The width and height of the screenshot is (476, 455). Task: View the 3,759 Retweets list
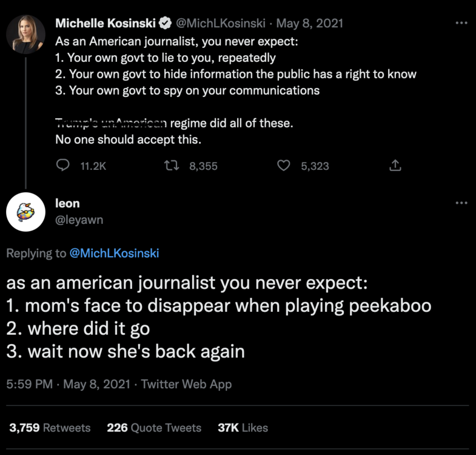click(x=50, y=428)
